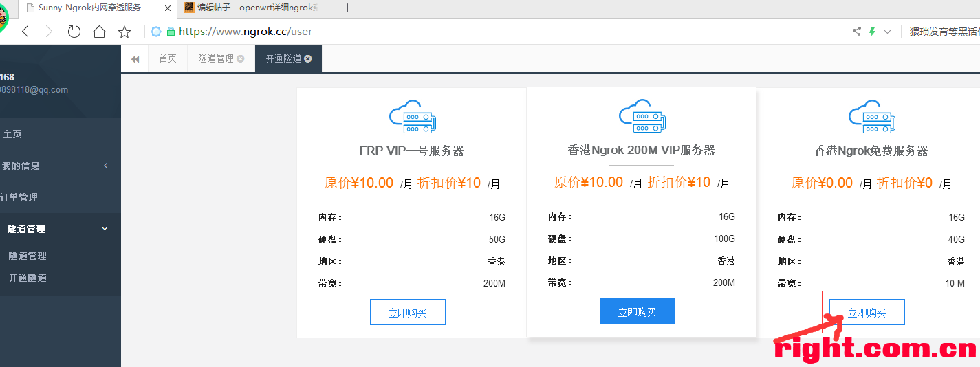Go back with the browser back arrow

[25, 32]
